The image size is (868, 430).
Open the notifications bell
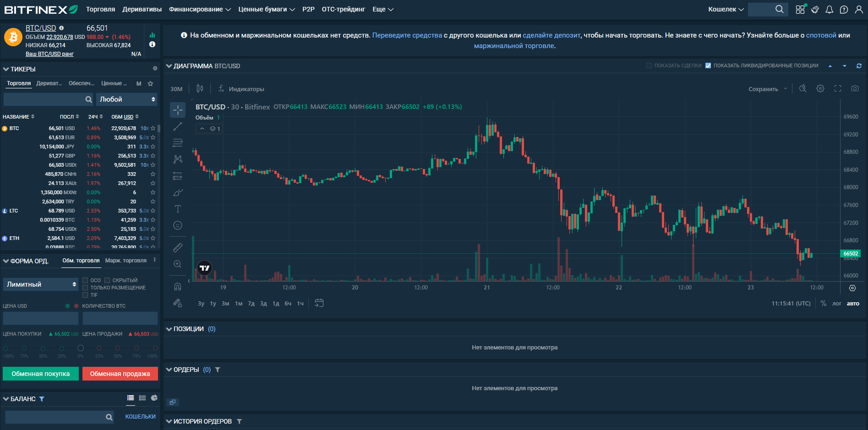[829, 10]
